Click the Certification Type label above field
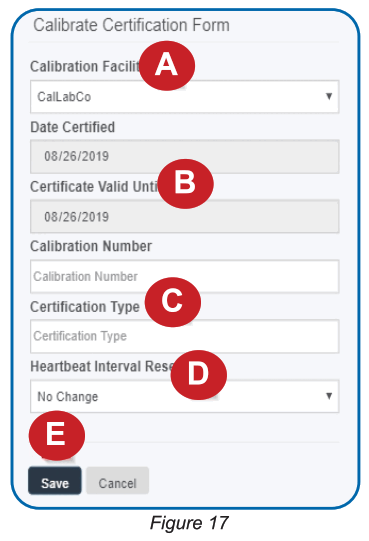The width and height of the screenshot is (369, 541). 85,307
